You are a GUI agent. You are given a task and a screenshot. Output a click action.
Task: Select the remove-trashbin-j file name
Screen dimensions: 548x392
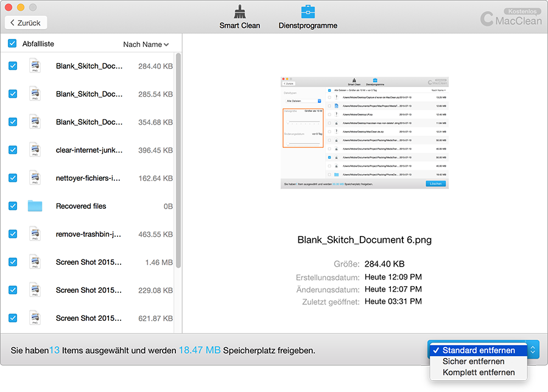[x=88, y=234]
